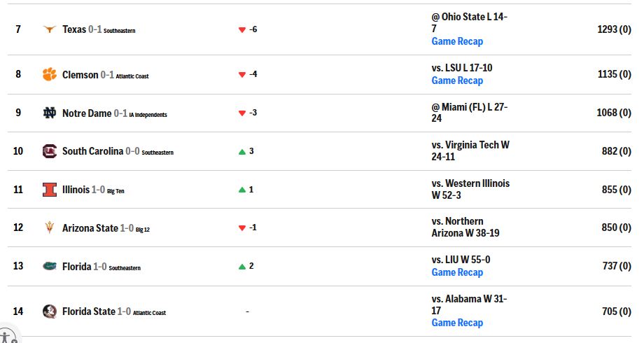Viewport: 644px width, 343px height.
Task: Select the South Carolina team name
Action: 92,151
